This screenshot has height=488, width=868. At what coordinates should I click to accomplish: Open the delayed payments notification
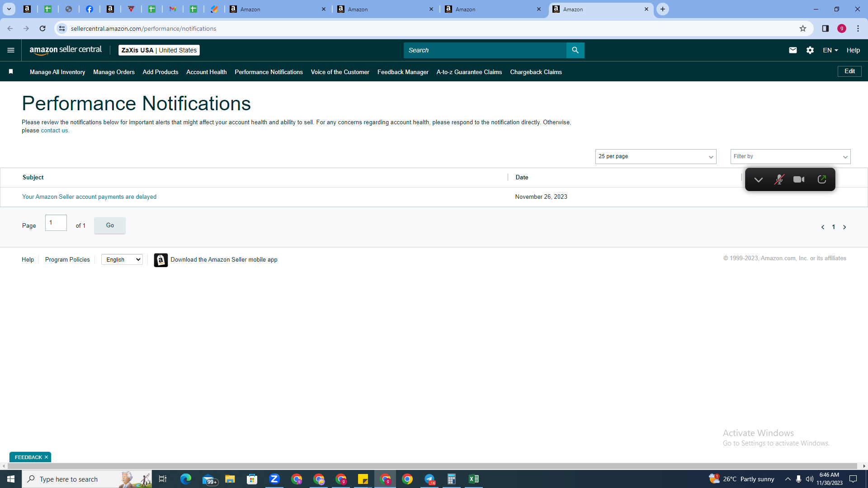pos(90,197)
